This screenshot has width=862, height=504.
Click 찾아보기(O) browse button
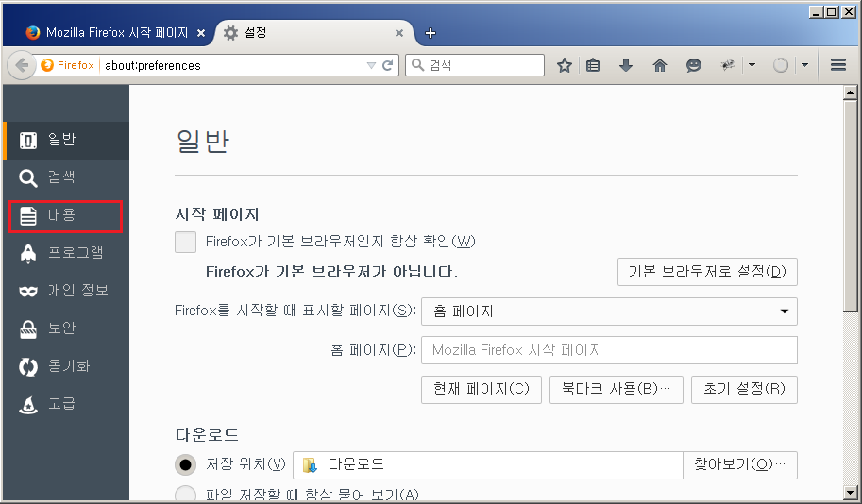click(x=740, y=465)
